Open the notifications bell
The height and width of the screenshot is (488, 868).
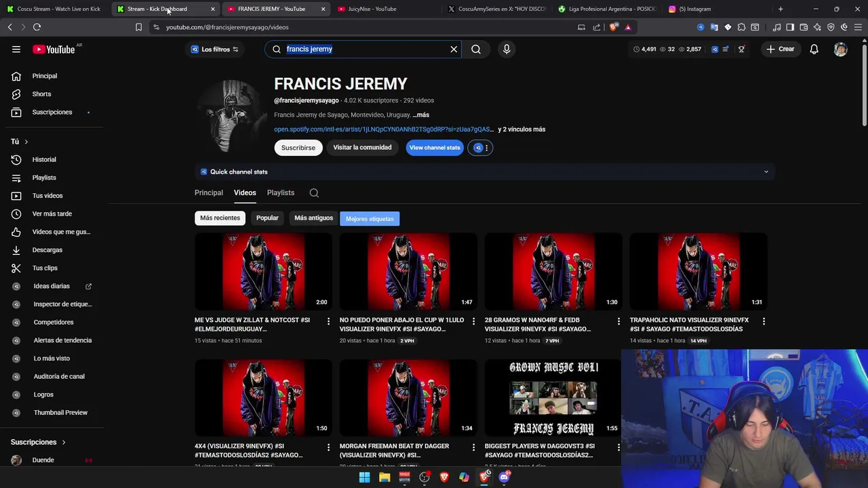coord(814,49)
